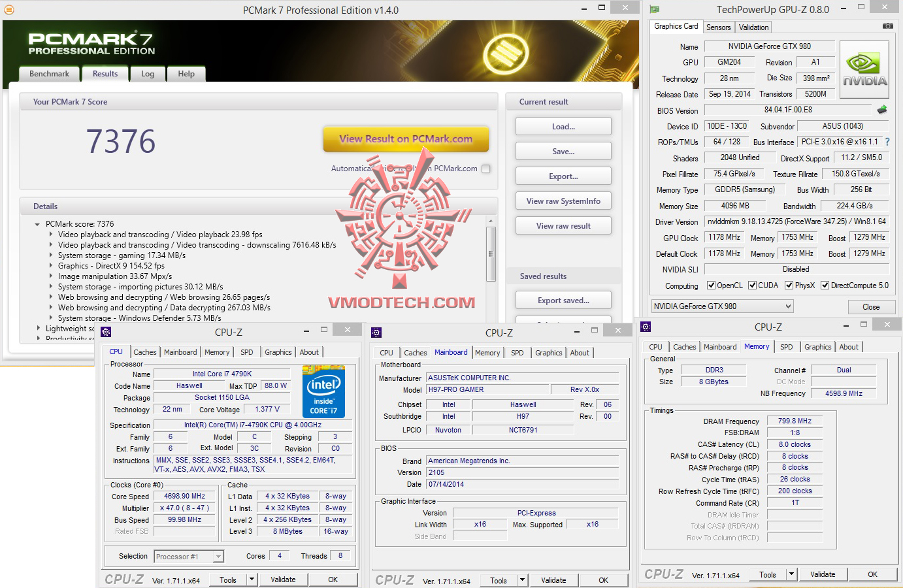
Task: Expand the Image manipulation 33.67 Mpx/s item
Action: [50, 276]
